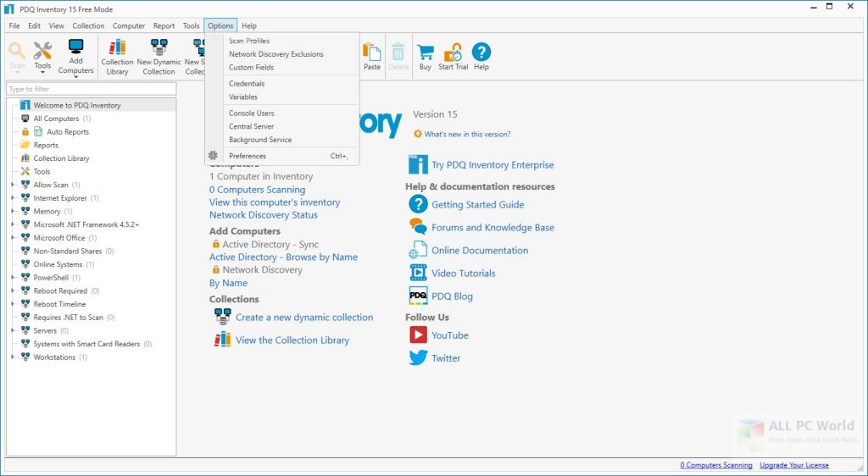Click the Help question mark toolbar icon
This screenshot has width=868, height=476.
pyautogui.click(x=481, y=52)
